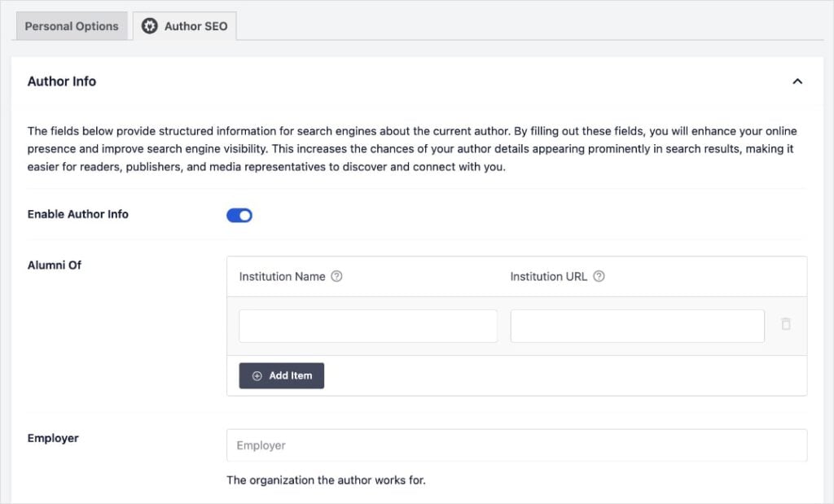Turn off Author Info using the blue switch
Image resolution: width=834 pixels, height=504 pixels.
pos(239,214)
